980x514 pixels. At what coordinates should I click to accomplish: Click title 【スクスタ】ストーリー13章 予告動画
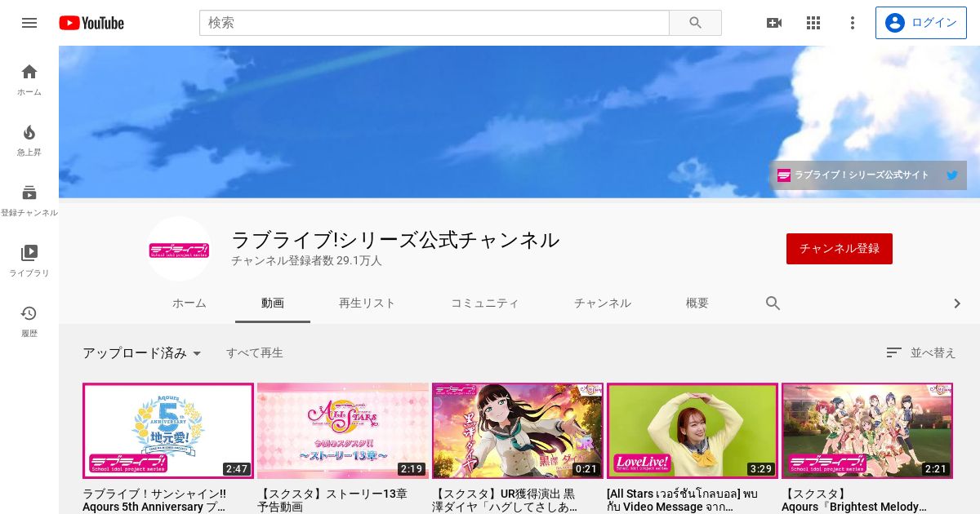332,500
